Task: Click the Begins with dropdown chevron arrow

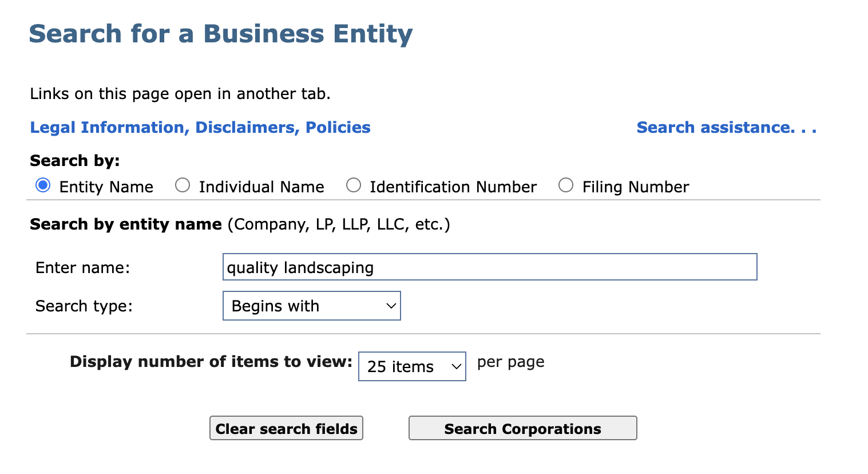Action: 391,306
